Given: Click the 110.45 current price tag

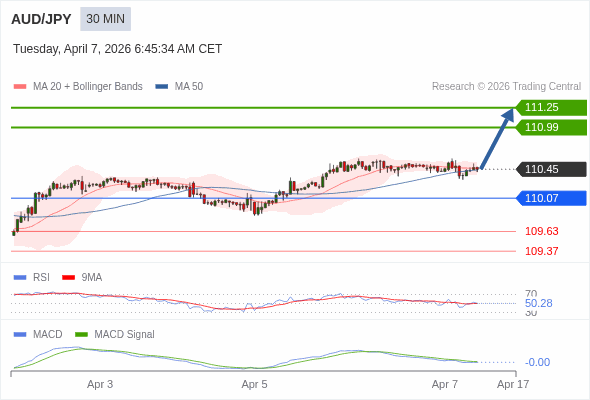Looking at the screenshot, I should point(551,169).
